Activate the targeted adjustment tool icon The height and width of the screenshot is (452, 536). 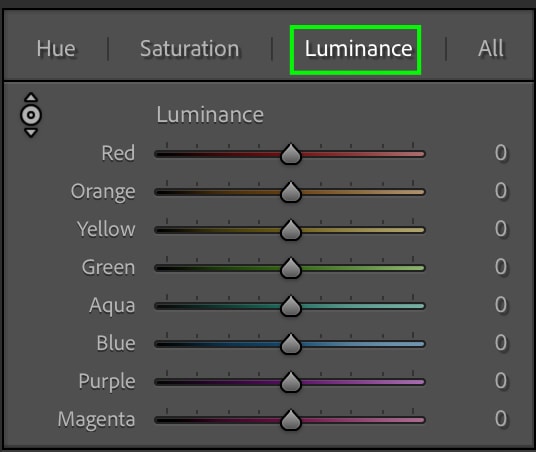[x=31, y=115]
